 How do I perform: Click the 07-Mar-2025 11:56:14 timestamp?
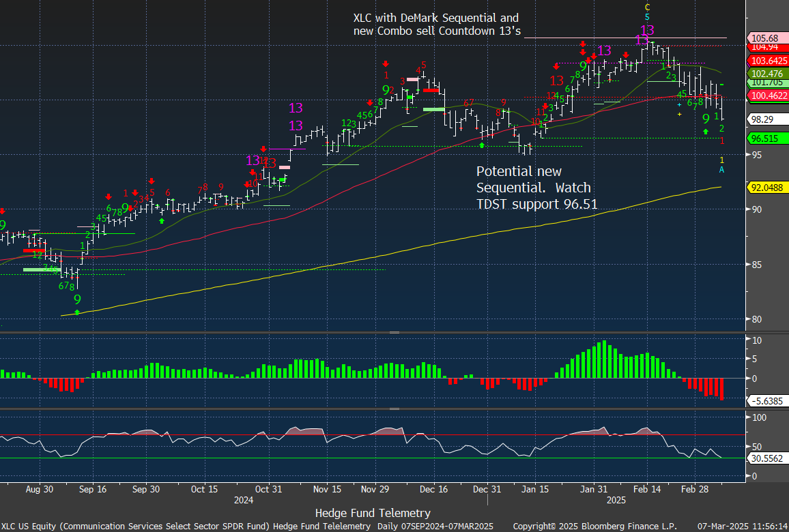[x=742, y=526]
